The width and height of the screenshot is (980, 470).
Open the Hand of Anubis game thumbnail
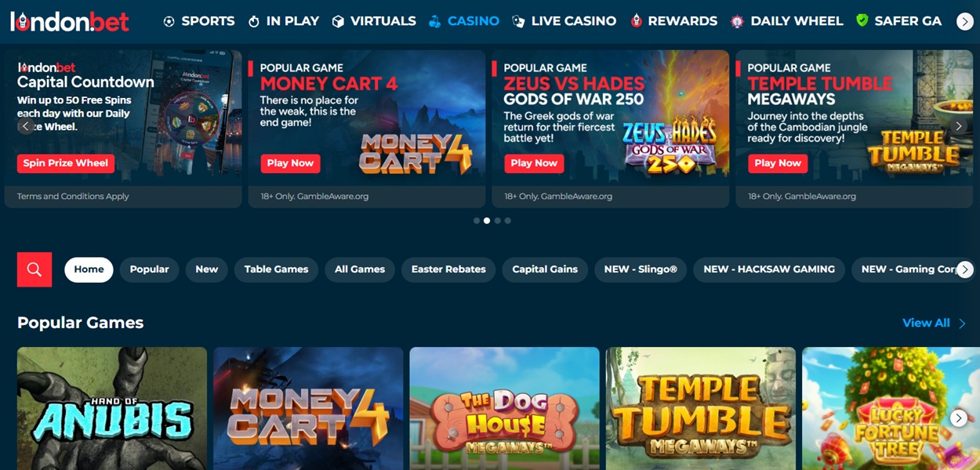tap(112, 408)
